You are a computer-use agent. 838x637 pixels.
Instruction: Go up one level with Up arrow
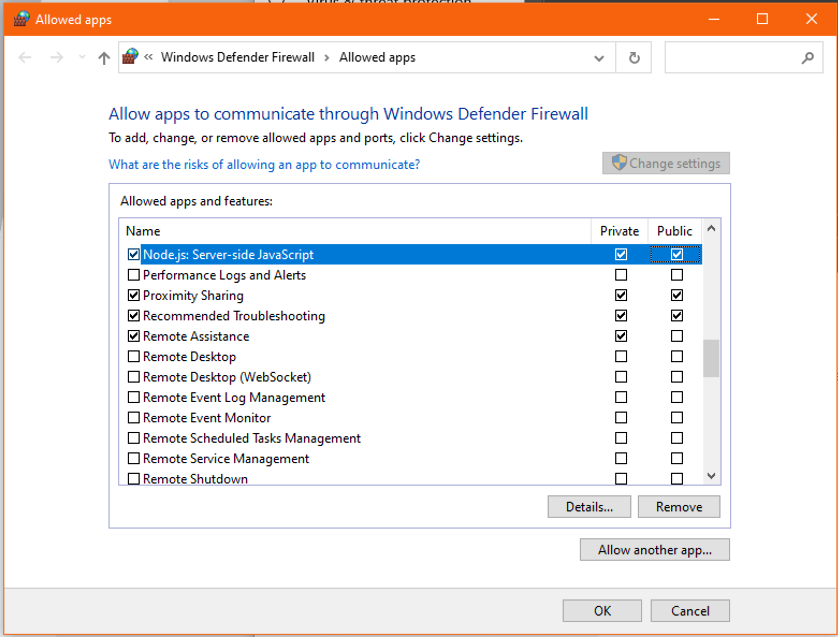click(x=104, y=58)
